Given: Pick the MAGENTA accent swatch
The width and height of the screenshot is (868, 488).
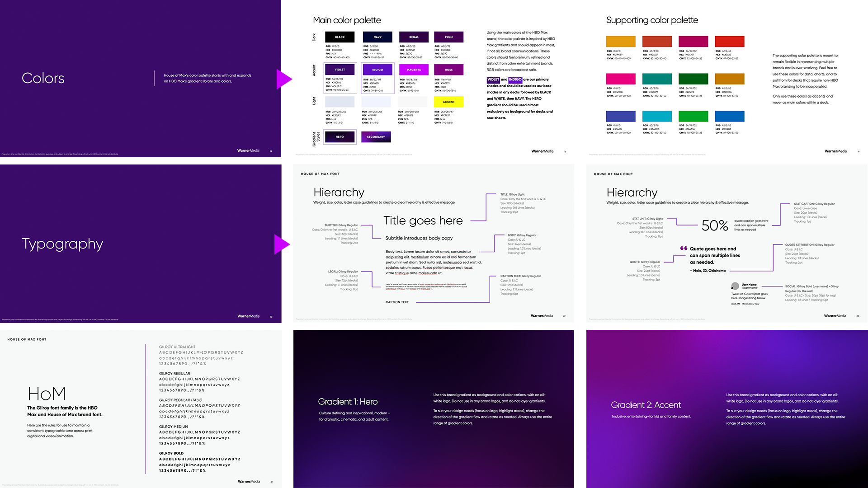Looking at the screenshot, I should pyautogui.click(x=414, y=70).
